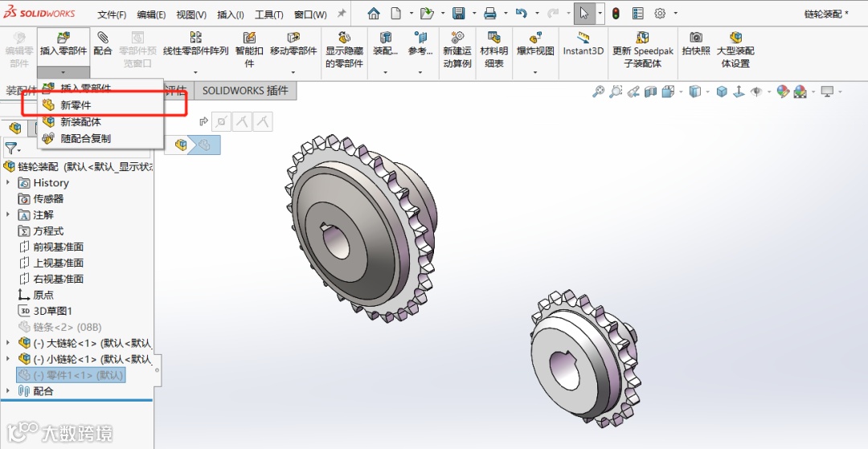The height and width of the screenshot is (449, 868).
Task: Open dropdown arrow under 参考...
Action: (x=420, y=72)
